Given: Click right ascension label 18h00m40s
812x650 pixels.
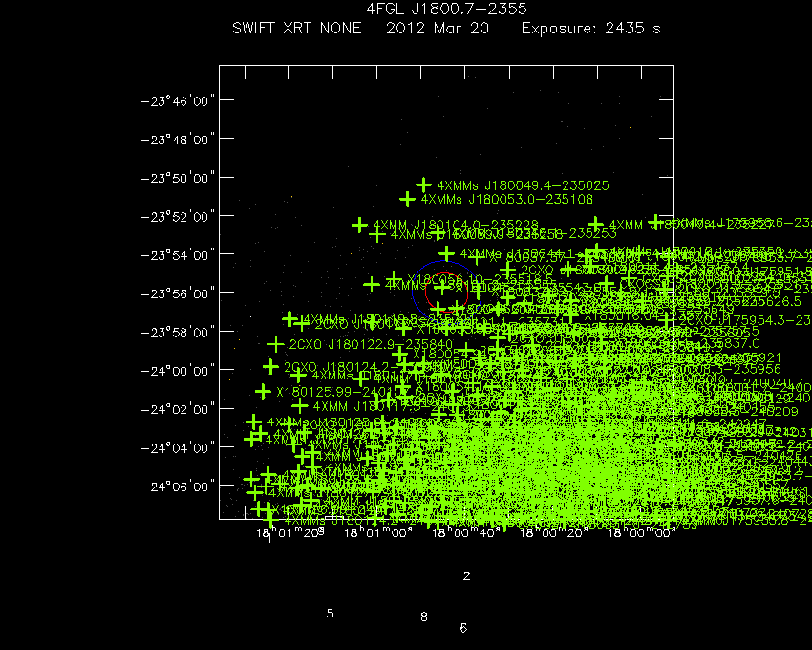Looking at the screenshot, I should (x=466, y=532).
